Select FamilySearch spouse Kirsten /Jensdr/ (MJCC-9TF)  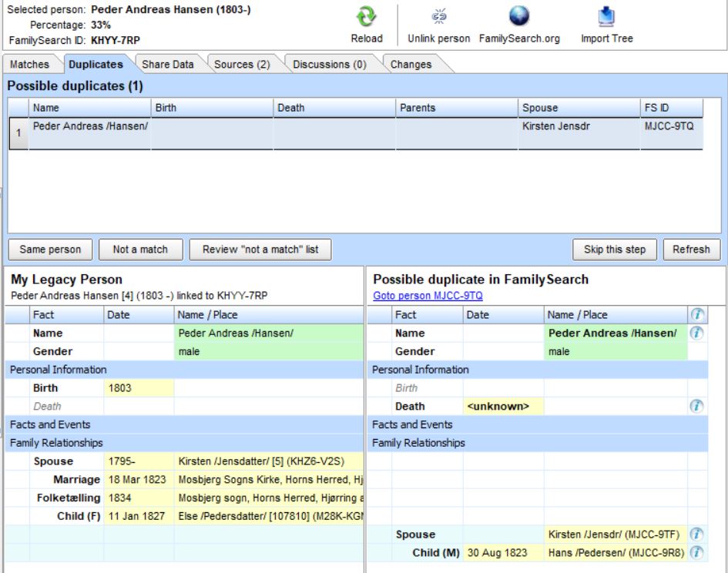(616, 534)
